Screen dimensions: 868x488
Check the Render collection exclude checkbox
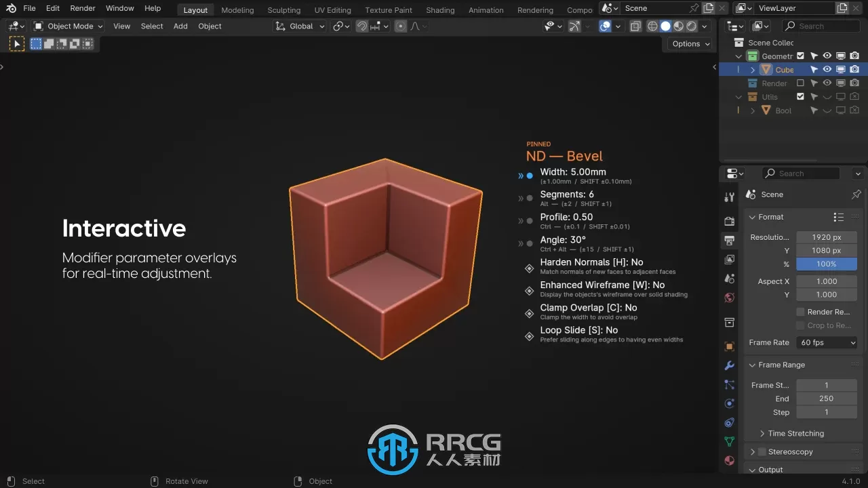click(800, 83)
